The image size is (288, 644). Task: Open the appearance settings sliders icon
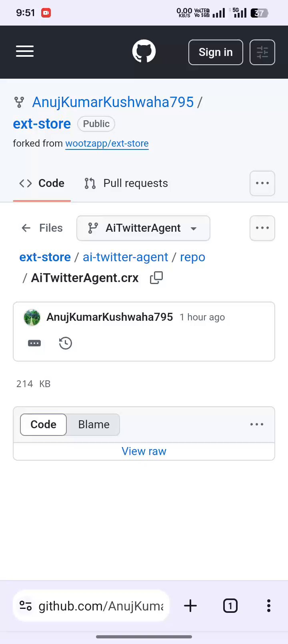pyautogui.click(x=262, y=52)
